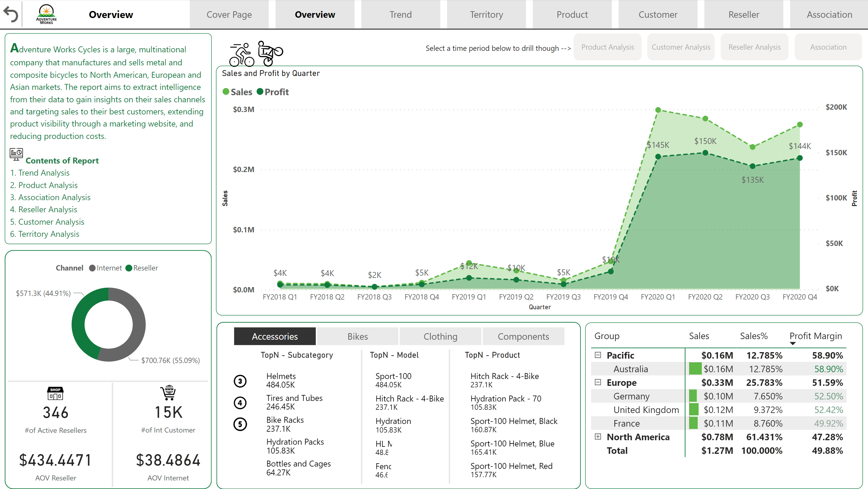Switch to the Territory tab
The width and height of the screenshot is (868, 489).
486,14
